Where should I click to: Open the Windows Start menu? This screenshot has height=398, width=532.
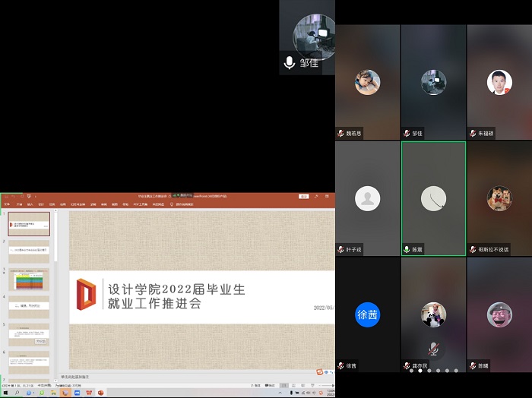5,393
